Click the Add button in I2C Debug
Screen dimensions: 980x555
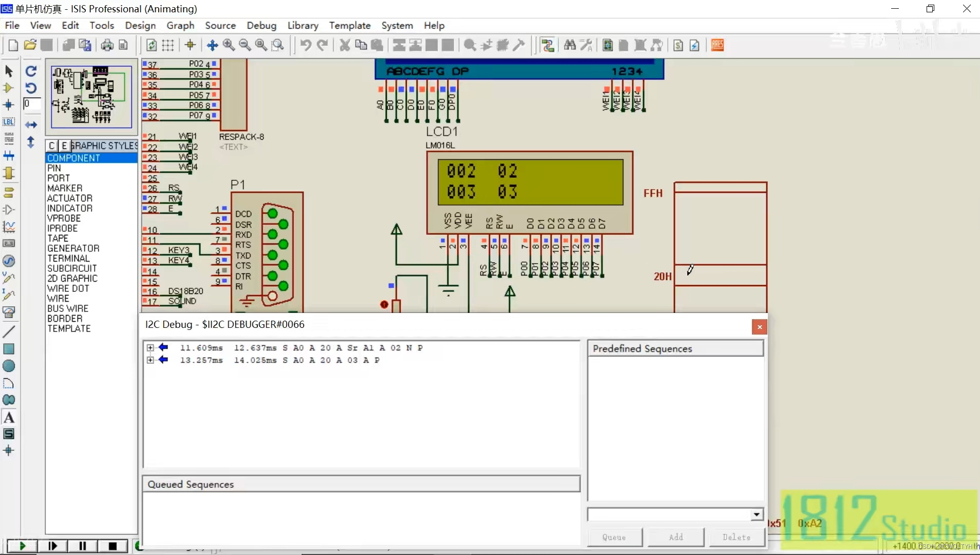[x=676, y=537]
